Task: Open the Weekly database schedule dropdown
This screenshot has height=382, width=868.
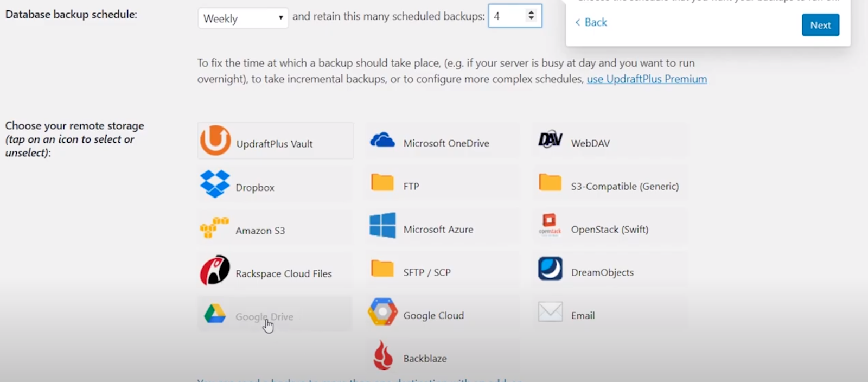Action: pyautogui.click(x=243, y=18)
